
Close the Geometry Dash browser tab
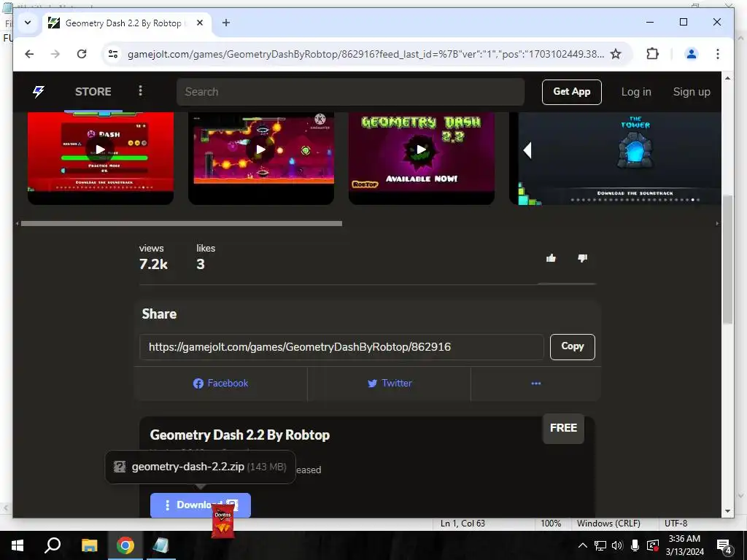coord(200,23)
